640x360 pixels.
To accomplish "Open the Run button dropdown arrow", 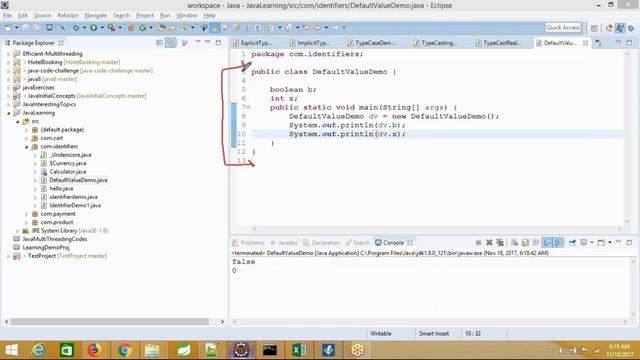I will [x=102, y=28].
